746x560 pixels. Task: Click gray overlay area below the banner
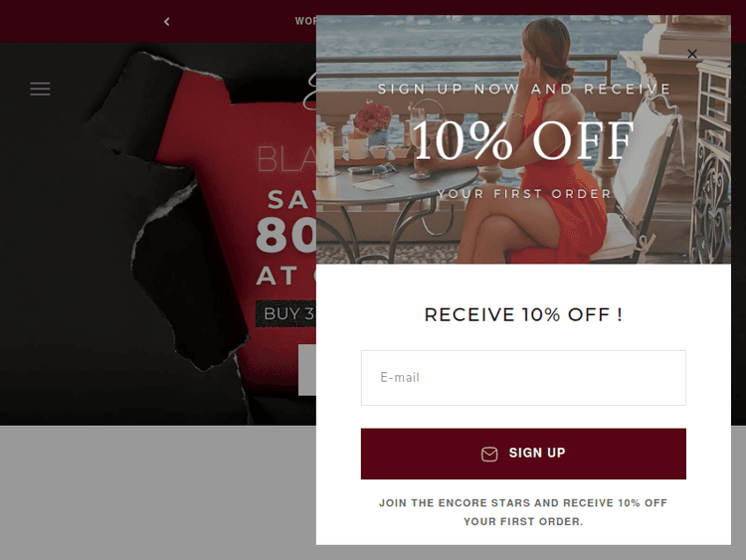pos(157,492)
